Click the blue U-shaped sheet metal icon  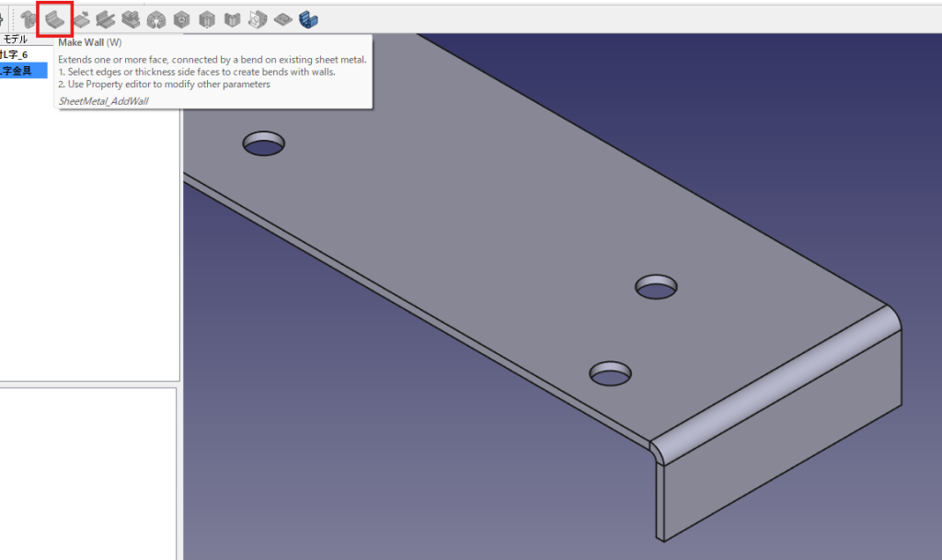click(x=308, y=18)
